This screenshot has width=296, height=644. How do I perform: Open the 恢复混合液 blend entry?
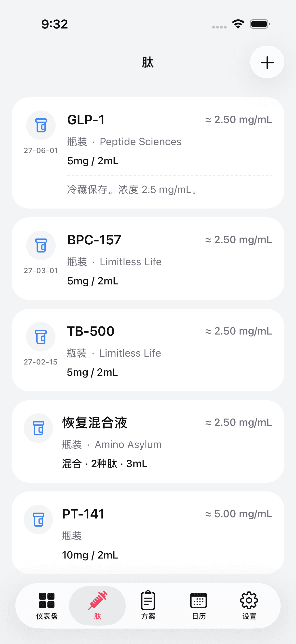pos(95,423)
